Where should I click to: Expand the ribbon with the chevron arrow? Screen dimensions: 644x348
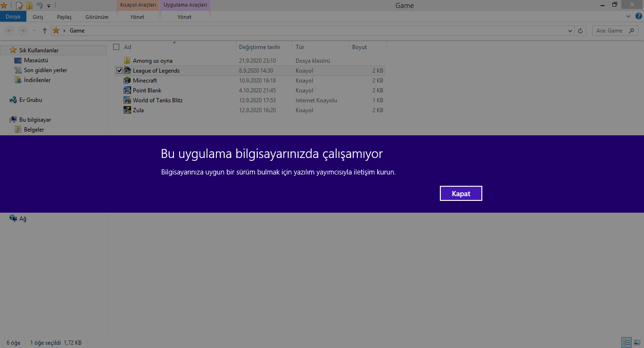click(x=628, y=17)
